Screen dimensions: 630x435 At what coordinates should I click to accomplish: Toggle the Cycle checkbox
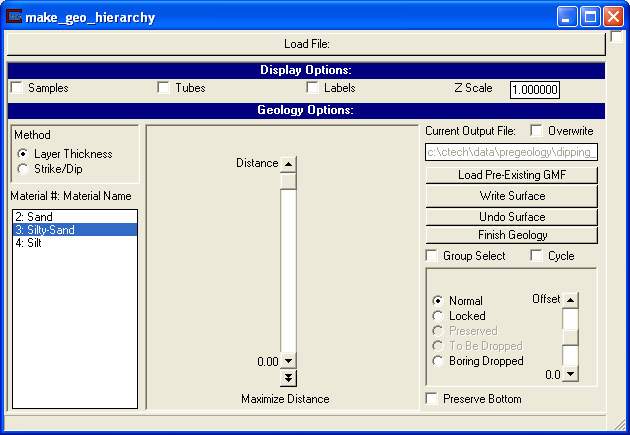click(536, 256)
